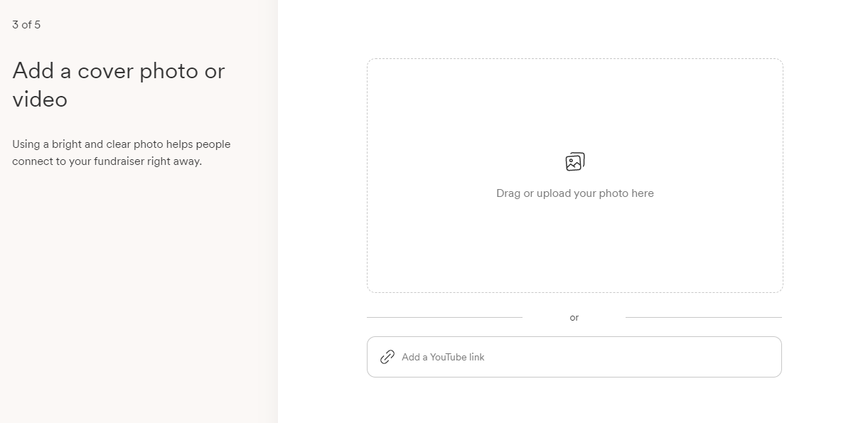Click the "3 of 5" step indicator
The image size is (868, 423).
(26, 25)
